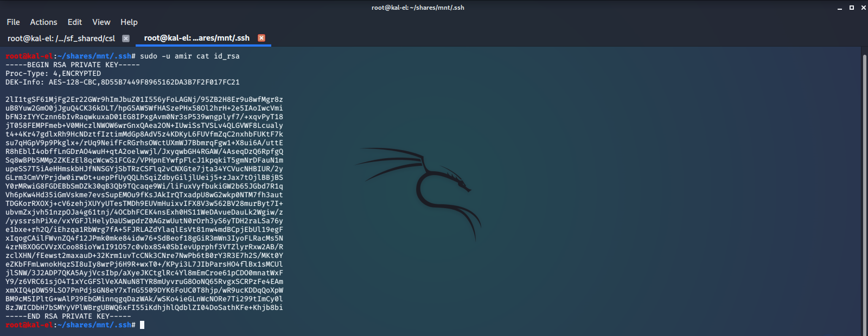Select the ...ares/mnt/.ssh tab
Image resolution: width=868 pixels, height=336 pixels.
pos(197,38)
